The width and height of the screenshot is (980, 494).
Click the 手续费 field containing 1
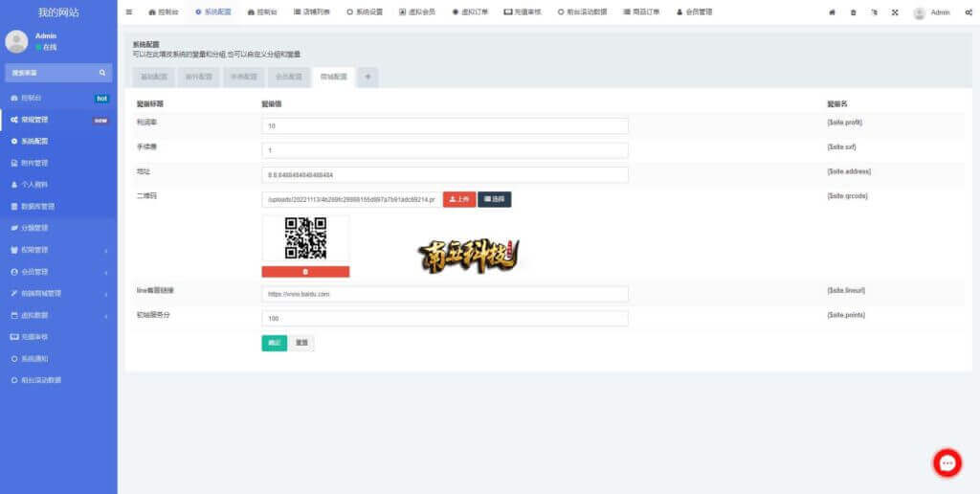(444, 150)
